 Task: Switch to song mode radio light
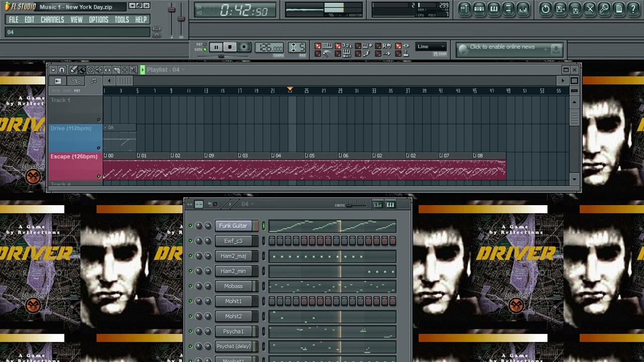pyautogui.click(x=205, y=49)
